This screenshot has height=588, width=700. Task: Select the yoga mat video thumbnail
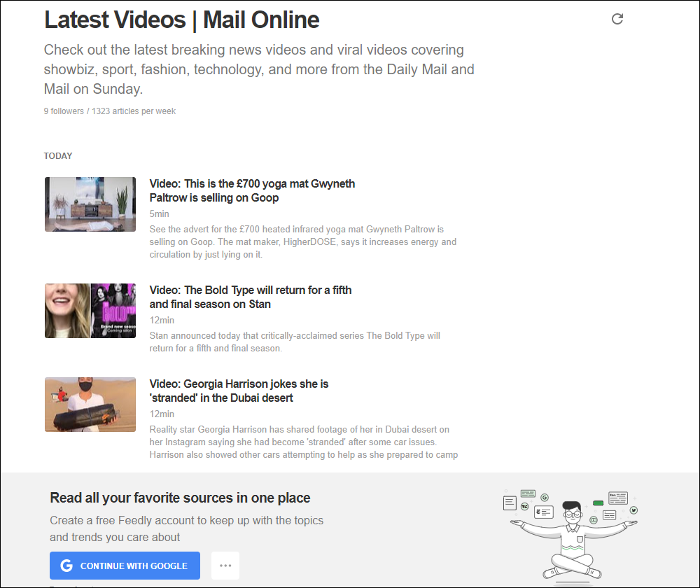coord(90,204)
